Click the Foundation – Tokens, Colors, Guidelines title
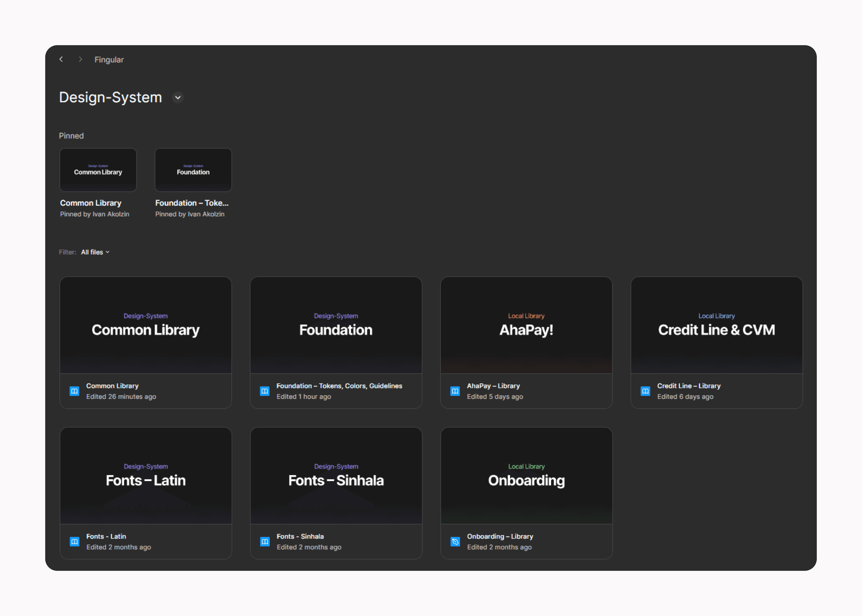The image size is (862, 616). pos(339,386)
